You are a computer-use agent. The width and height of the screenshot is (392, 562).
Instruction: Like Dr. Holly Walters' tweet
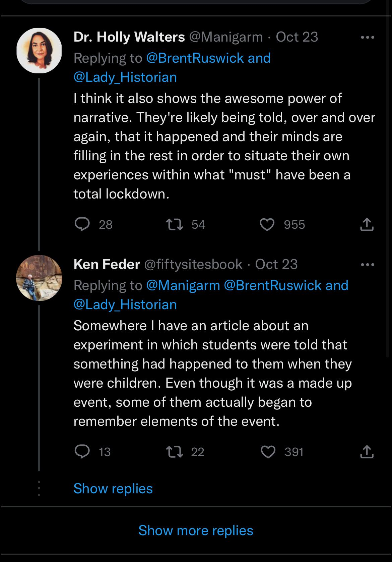pyautogui.click(x=267, y=224)
